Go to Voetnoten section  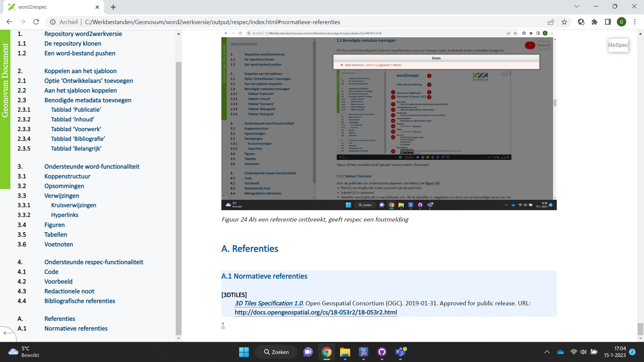pyautogui.click(x=59, y=244)
